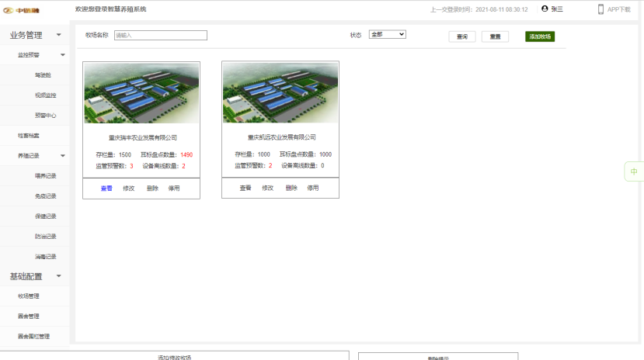Click the farm image on 重庆瑞丰农业 card

(141, 93)
